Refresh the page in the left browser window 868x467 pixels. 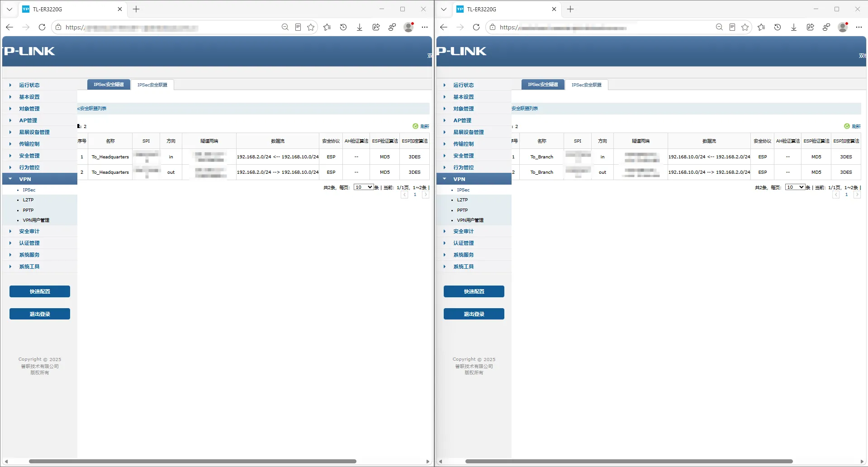click(42, 27)
